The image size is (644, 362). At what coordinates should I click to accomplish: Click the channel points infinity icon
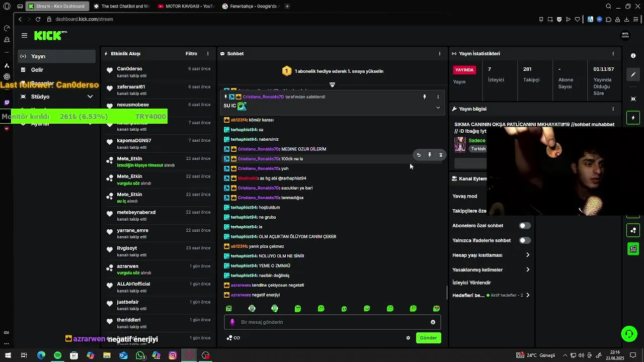tap(237, 338)
